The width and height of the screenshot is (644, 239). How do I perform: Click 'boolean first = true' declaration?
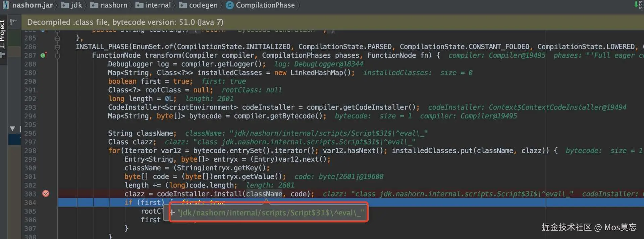tap(150, 81)
